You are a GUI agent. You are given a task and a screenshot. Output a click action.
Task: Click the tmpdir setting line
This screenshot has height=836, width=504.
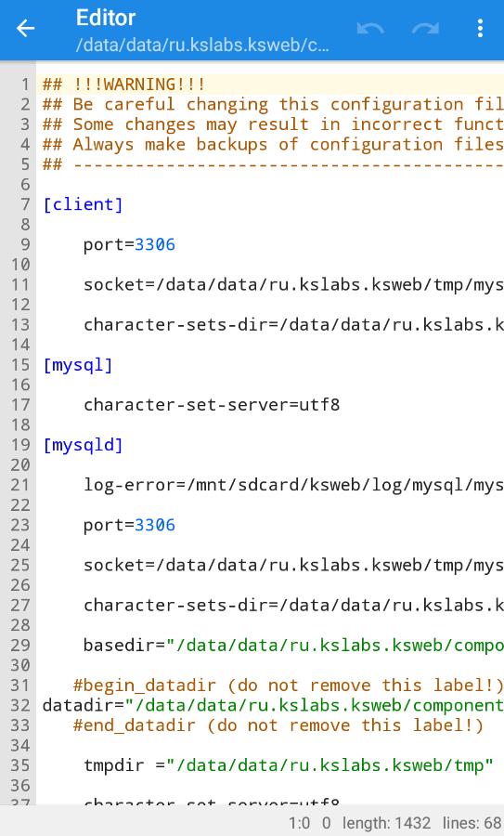pos(289,765)
